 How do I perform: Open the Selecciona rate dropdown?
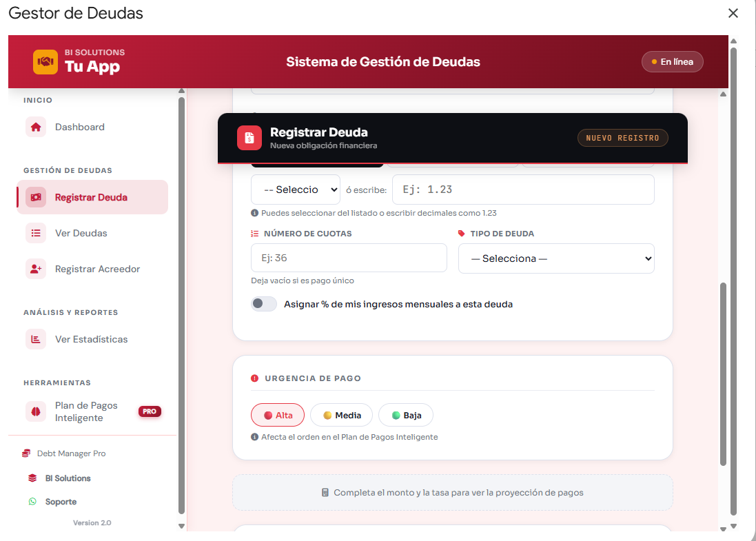(x=296, y=190)
